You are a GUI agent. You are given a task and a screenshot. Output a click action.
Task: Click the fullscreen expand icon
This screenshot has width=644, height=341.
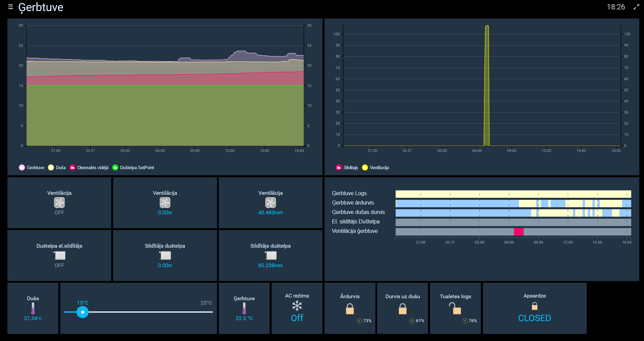click(x=636, y=7)
